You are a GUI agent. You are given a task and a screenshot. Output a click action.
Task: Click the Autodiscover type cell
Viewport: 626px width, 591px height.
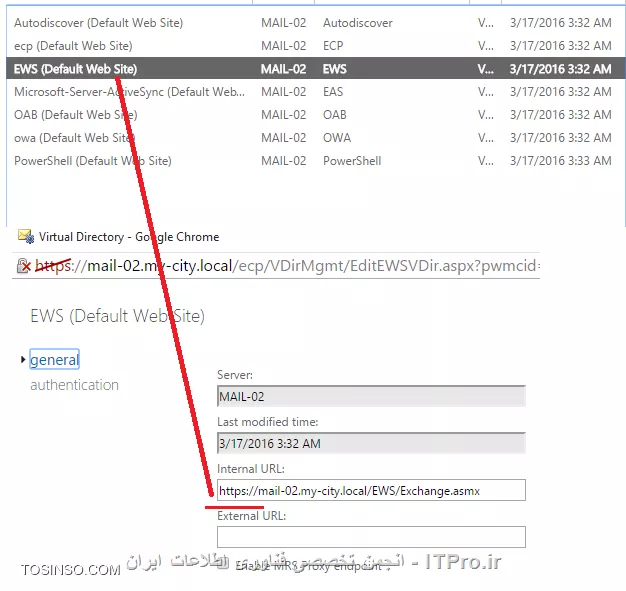tap(358, 23)
